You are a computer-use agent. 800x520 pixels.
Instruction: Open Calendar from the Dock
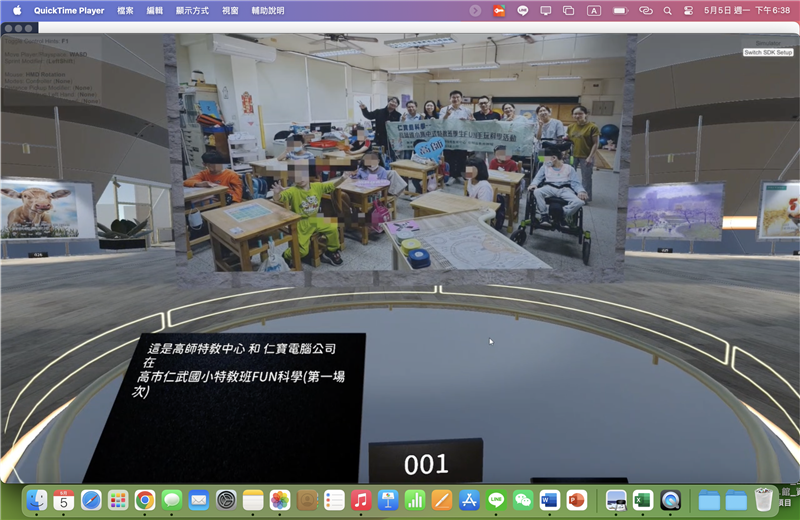[x=64, y=500]
